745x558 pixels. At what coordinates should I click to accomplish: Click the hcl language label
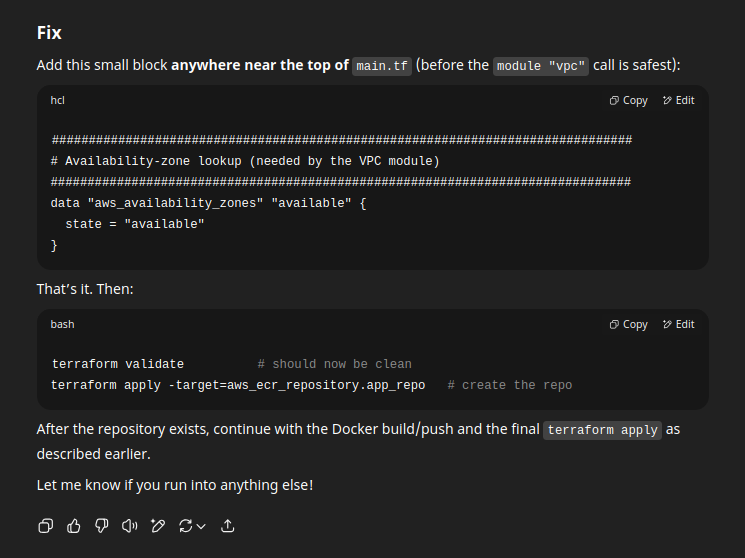pyautogui.click(x=57, y=100)
